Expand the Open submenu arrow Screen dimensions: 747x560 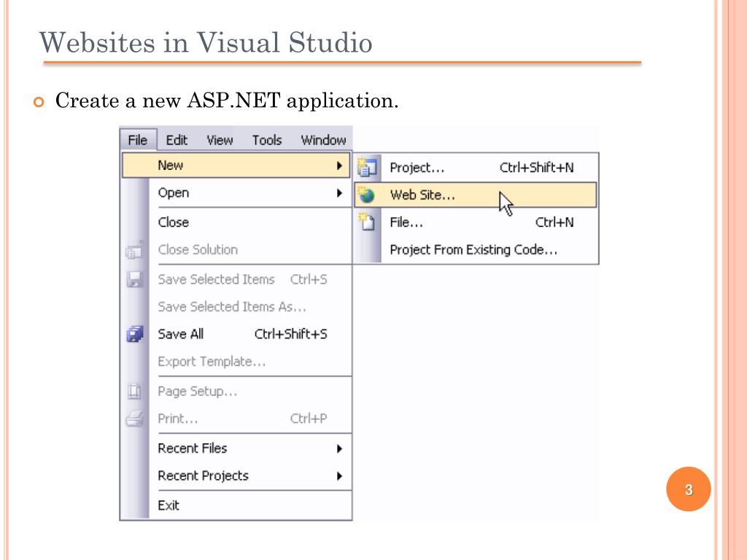[x=339, y=192]
